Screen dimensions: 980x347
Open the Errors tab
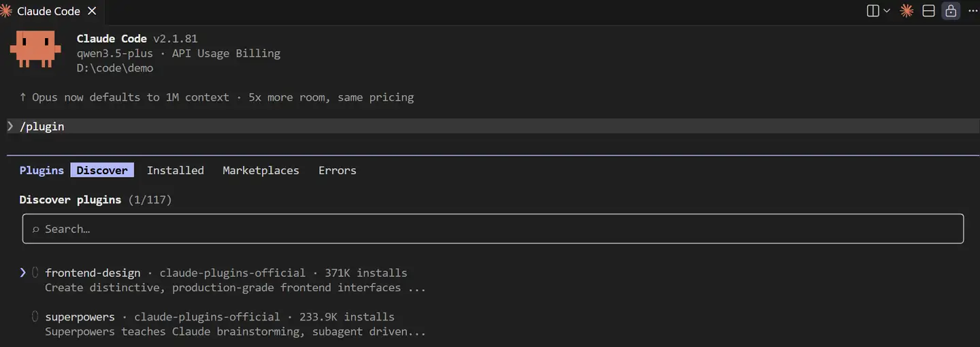(x=337, y=170)
